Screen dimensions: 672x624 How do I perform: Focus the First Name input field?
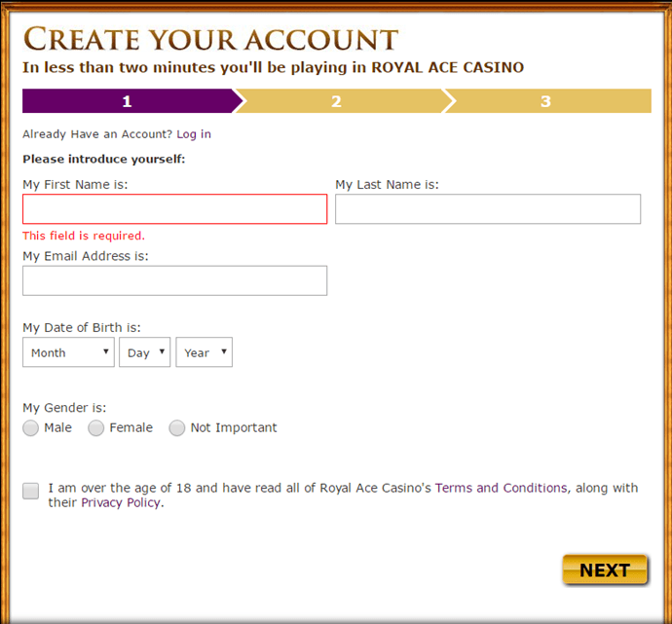coord(175,209)
